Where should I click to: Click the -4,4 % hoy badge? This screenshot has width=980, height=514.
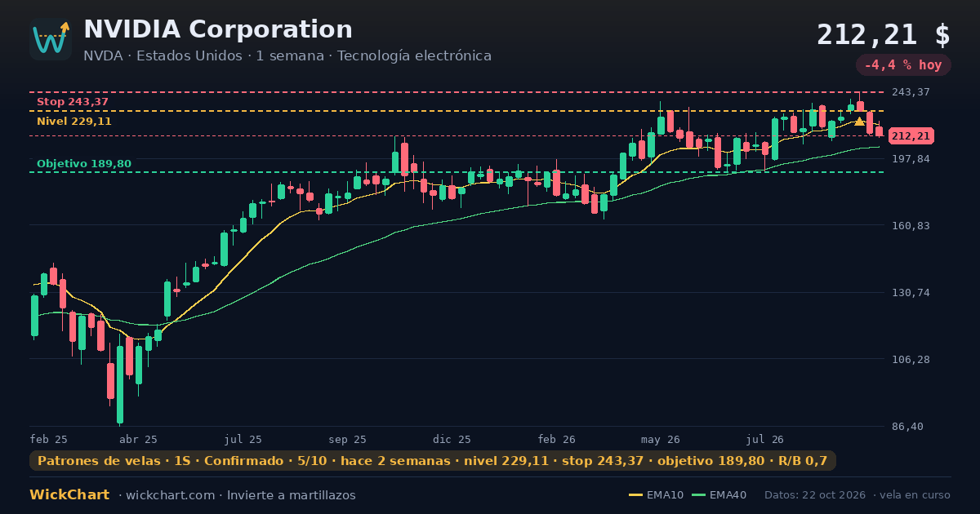903,65
